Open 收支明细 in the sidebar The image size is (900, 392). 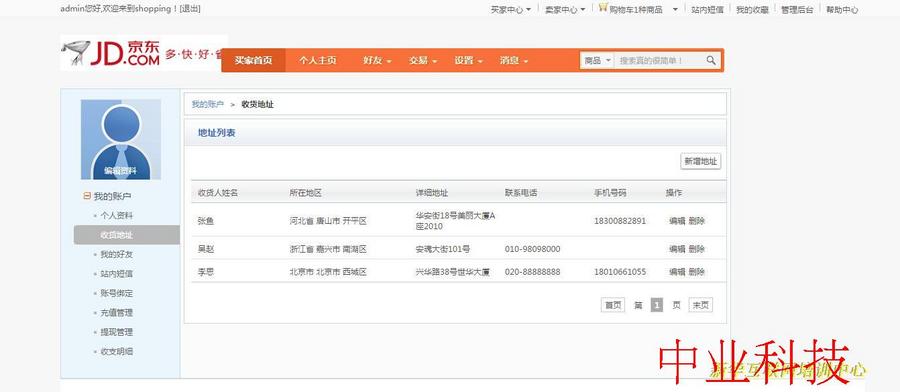click(117, 351)
